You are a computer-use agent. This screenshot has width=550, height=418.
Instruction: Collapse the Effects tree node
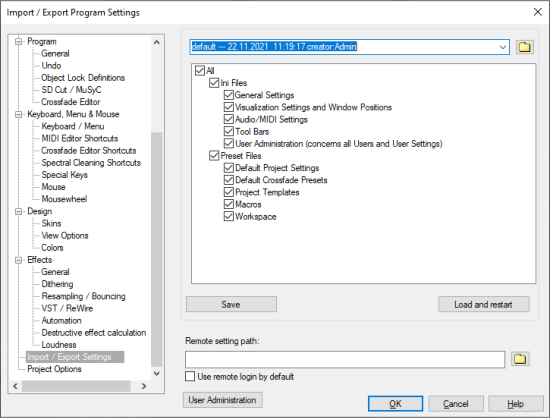[18, 260]
